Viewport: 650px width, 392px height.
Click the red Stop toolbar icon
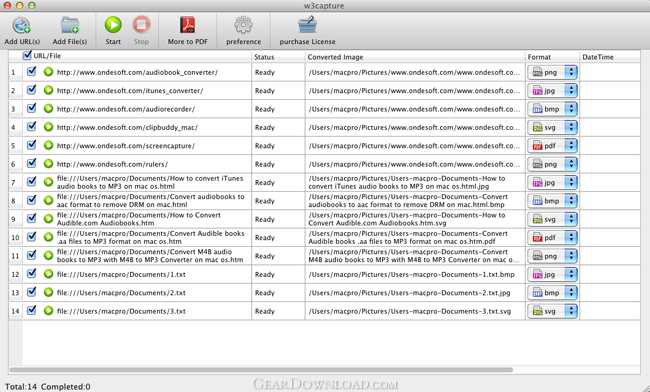click(x=141, y=25)
